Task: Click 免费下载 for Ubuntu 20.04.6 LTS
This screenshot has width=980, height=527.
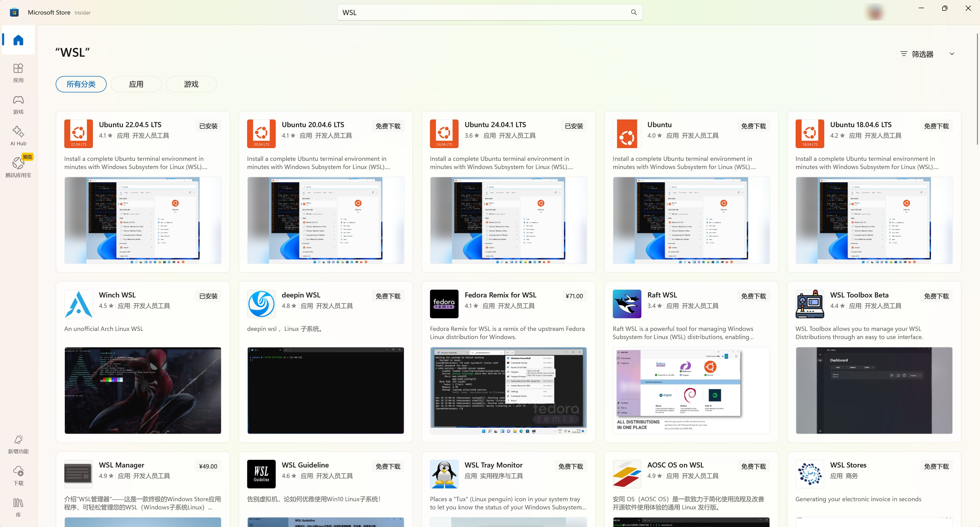Action: click(388, 126)
